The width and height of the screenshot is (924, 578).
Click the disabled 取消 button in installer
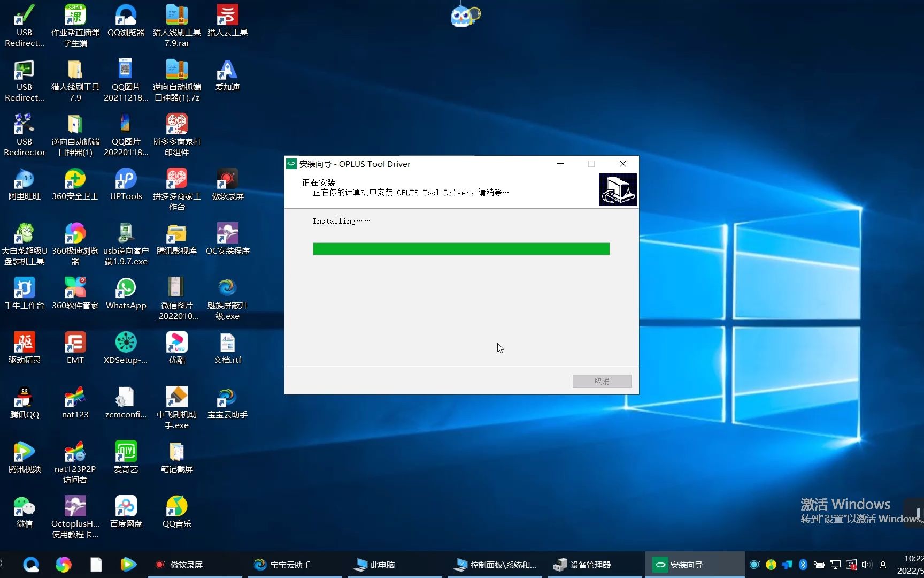(602, 381)
